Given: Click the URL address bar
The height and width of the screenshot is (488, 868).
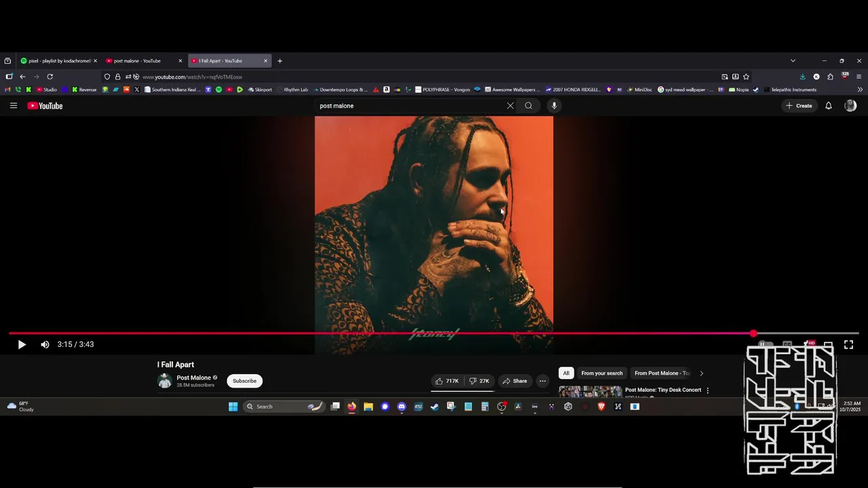Looking at the screenshot, I should pos(427,77).
